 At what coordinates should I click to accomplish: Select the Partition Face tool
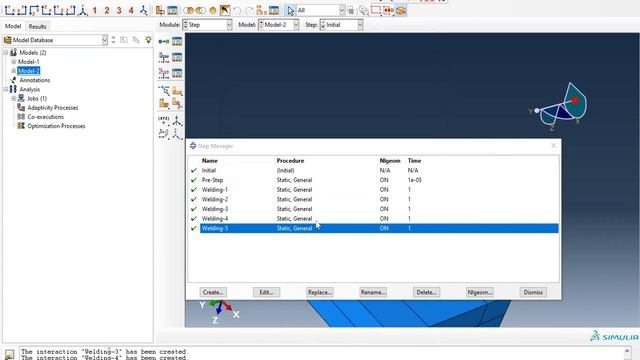[177, 90]
